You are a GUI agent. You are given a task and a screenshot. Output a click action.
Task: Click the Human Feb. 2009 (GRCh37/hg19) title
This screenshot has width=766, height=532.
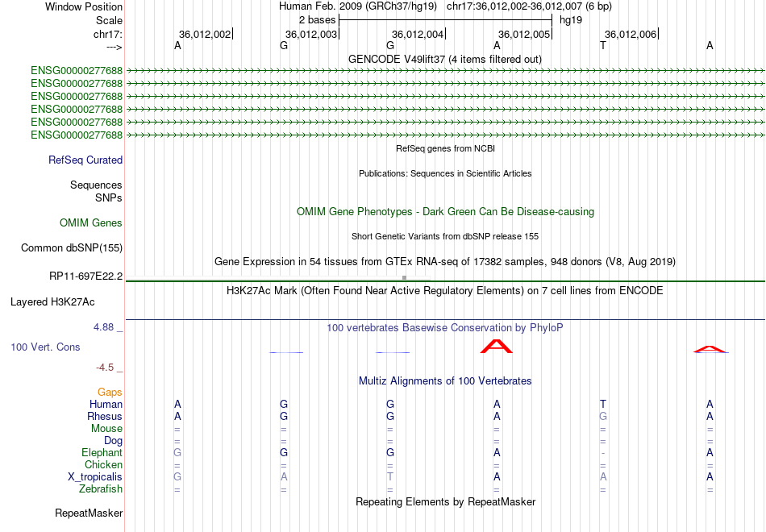click(357, 6)
